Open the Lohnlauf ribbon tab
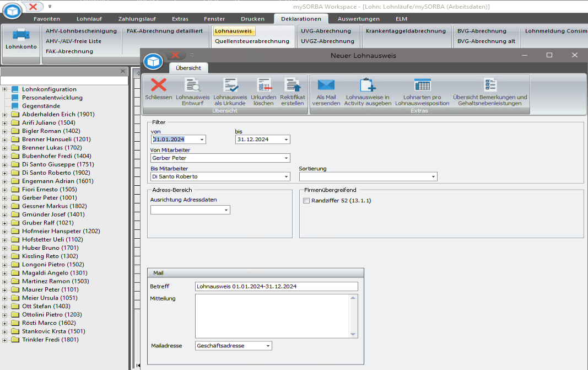588x370 pixels. pos(89,19)
